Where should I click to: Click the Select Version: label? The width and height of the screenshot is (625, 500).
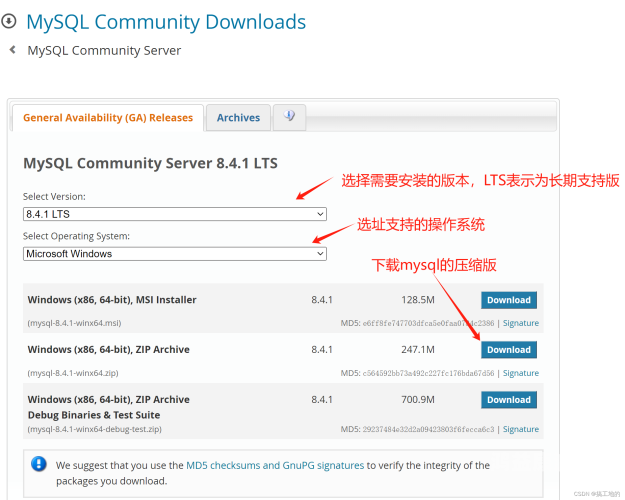pyautogui.click(x=54, y=197)
